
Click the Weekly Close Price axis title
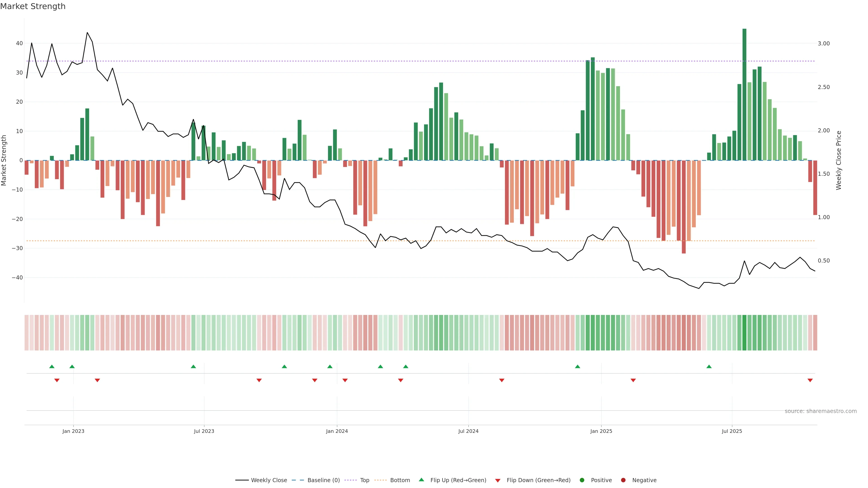[x=839, y=160]
